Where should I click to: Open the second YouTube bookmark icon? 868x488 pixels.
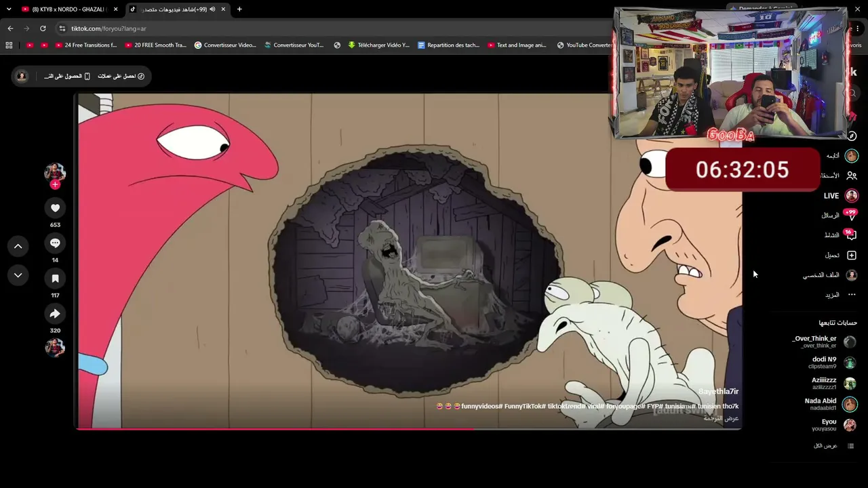click(44, 45)
